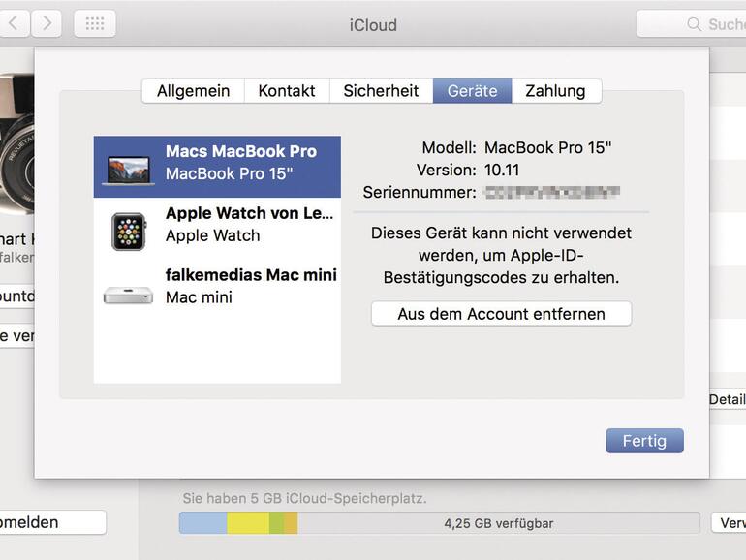Select falkemedias Mac mini entry
Image resolution: width=746 pixels, height=560 pixels.
(x=217, y=291)
